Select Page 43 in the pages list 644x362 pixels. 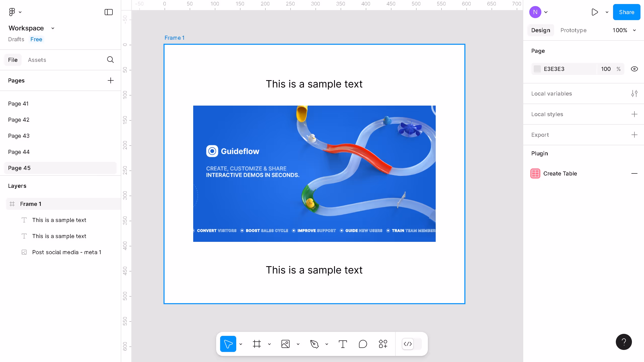(x=19, y=136)
